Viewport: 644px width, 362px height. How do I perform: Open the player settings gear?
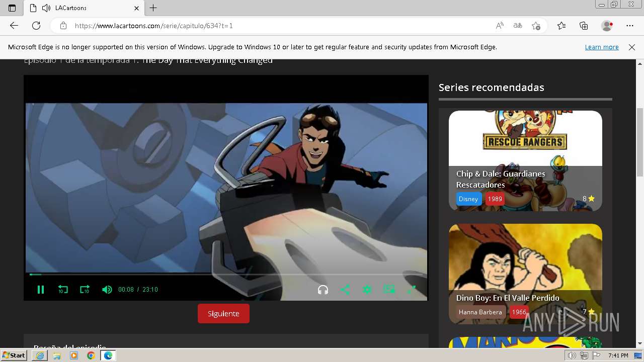tap(367, 290)
